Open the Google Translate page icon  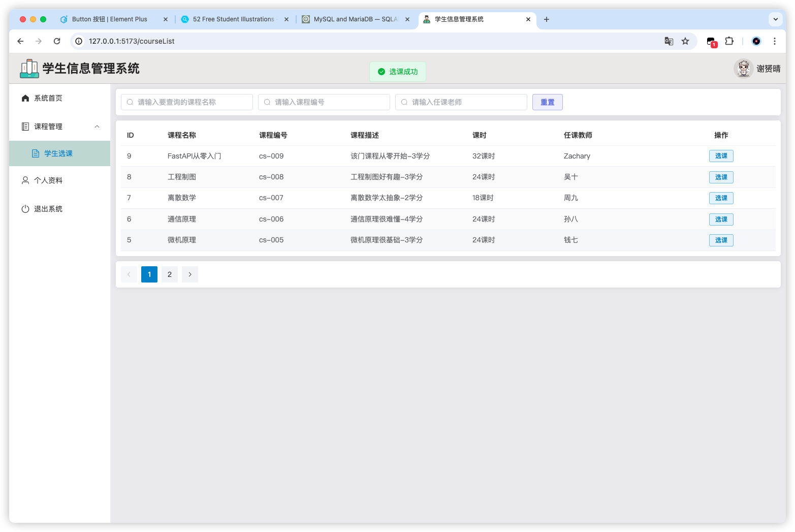pos(669,41)
